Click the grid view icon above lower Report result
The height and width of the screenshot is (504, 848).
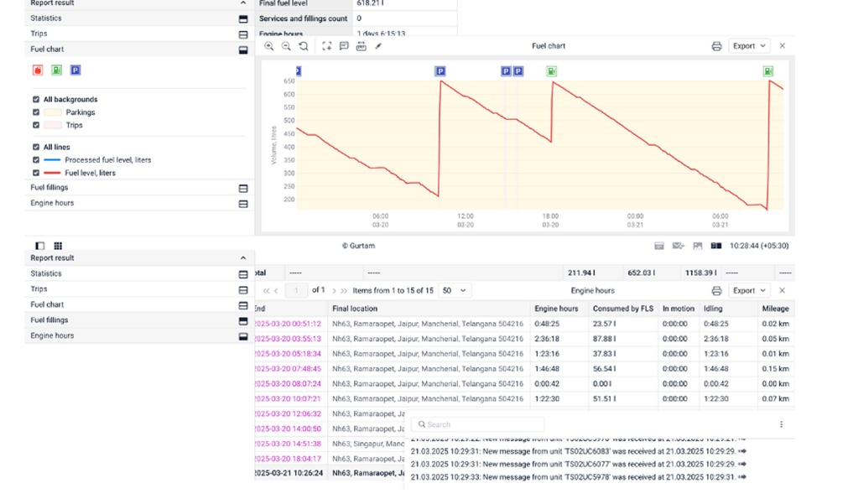click(x=58, y=246)
